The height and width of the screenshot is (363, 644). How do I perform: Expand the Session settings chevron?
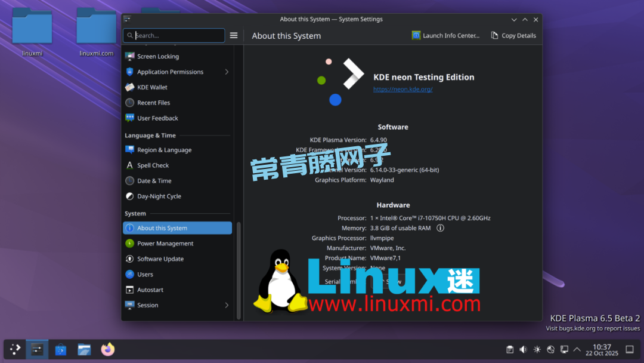click(x=227, y=305)
